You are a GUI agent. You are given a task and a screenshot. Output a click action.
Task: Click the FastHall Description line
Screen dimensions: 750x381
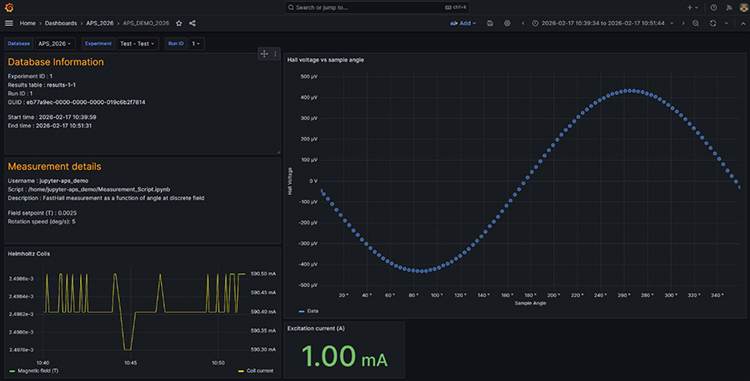[106, 198]
